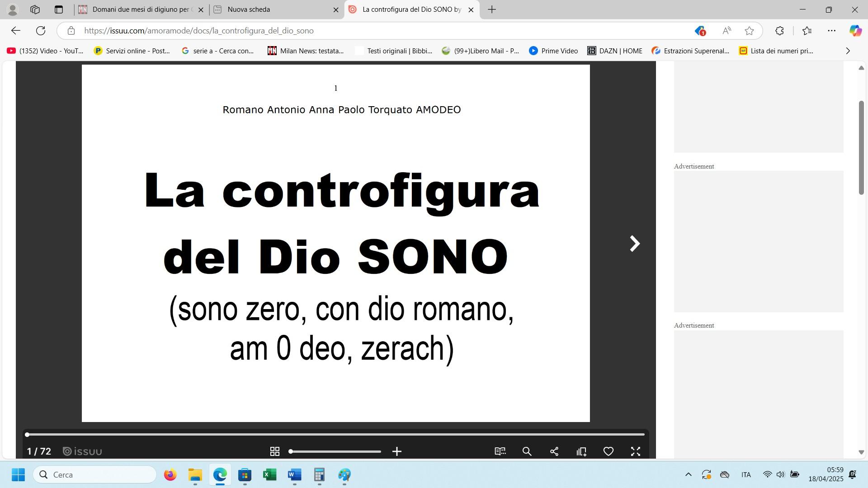This screenshot has width=868, height=488.
Task: Enter fullscreen mode in the viewer
Action: pos(636,451)
